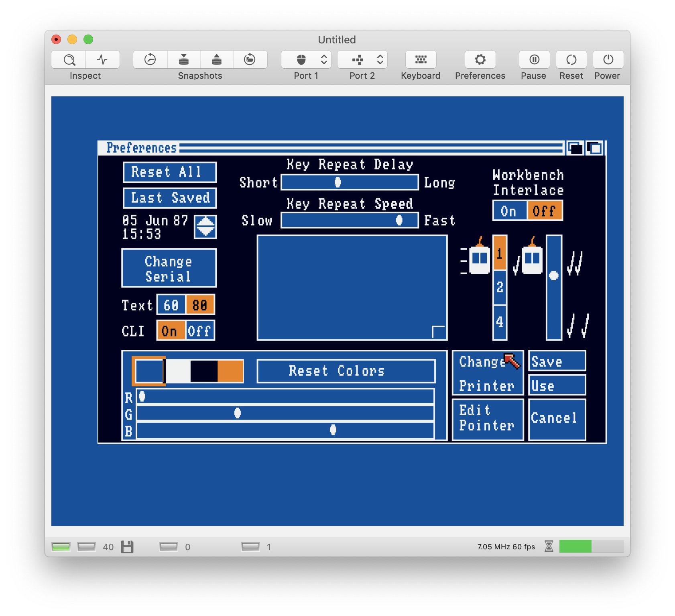
Task: Adjust the double-click speed vertical slider
Action: click(554, 288)
